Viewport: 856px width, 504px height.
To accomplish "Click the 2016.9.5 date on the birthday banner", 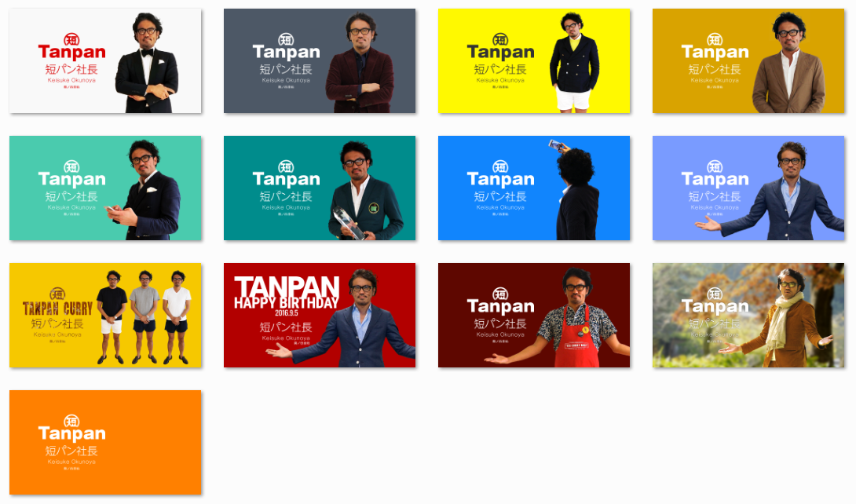I will 286,312.
